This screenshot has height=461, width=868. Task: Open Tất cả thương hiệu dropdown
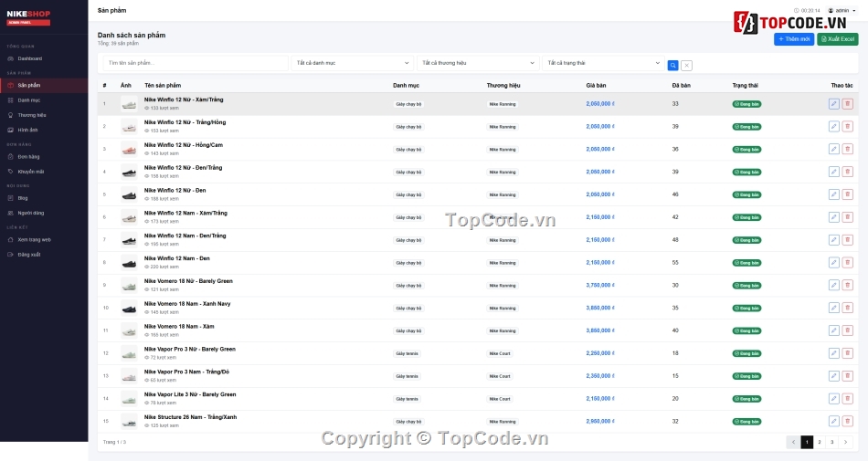click(478, 63)
